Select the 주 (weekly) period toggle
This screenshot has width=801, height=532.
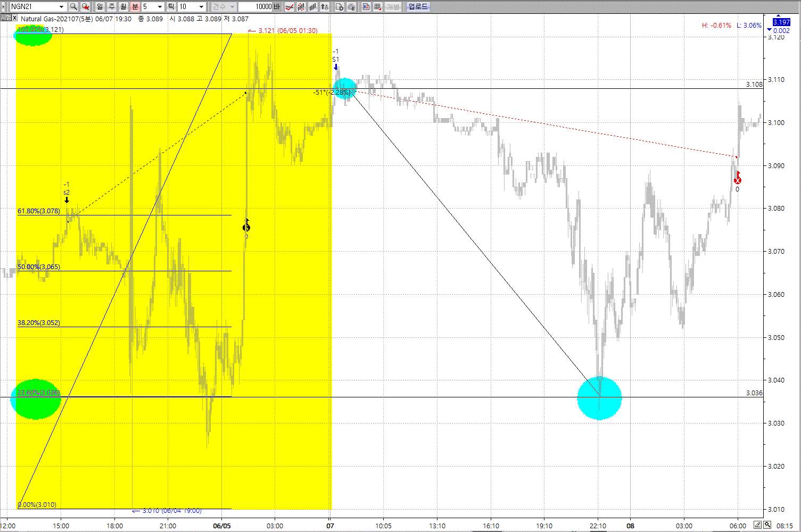coord(112,7)
